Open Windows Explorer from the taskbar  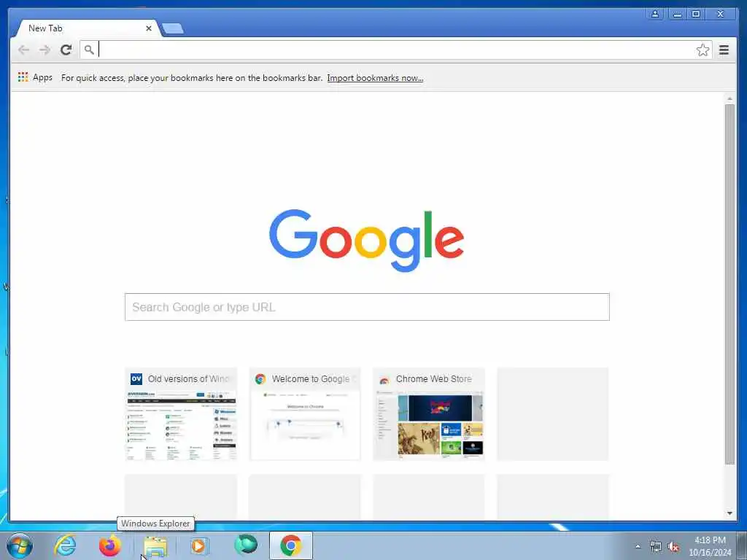tap(155, 546)
